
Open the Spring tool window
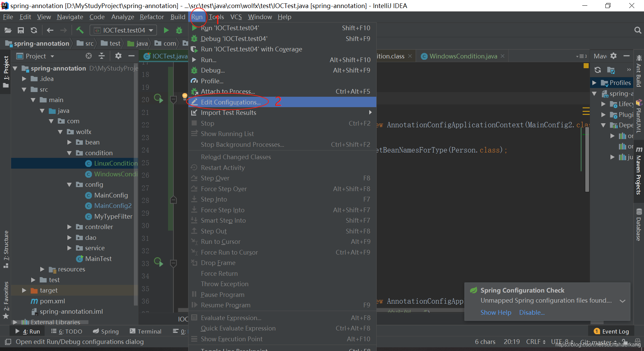click(x=106, y=332)
